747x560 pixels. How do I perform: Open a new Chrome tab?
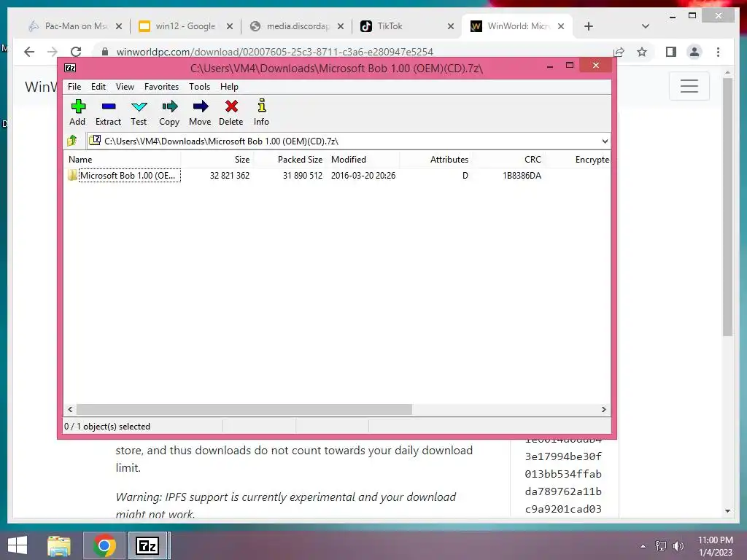tap(589, 26)
